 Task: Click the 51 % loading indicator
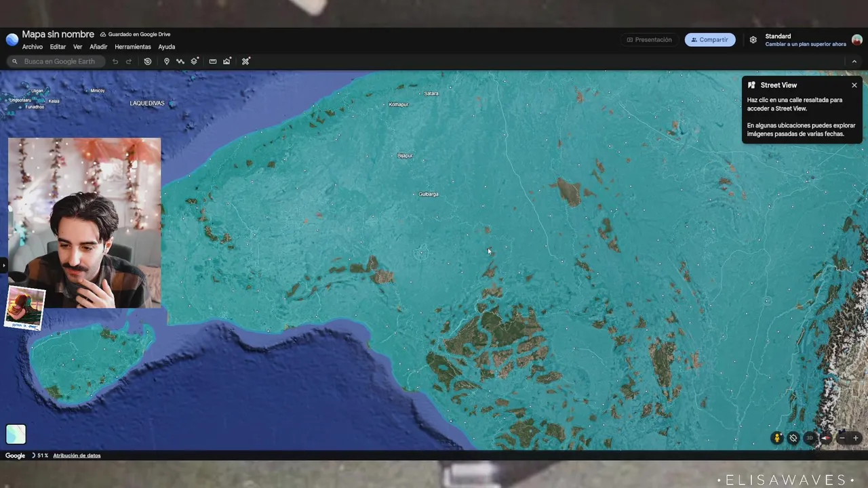click(39, 455)
